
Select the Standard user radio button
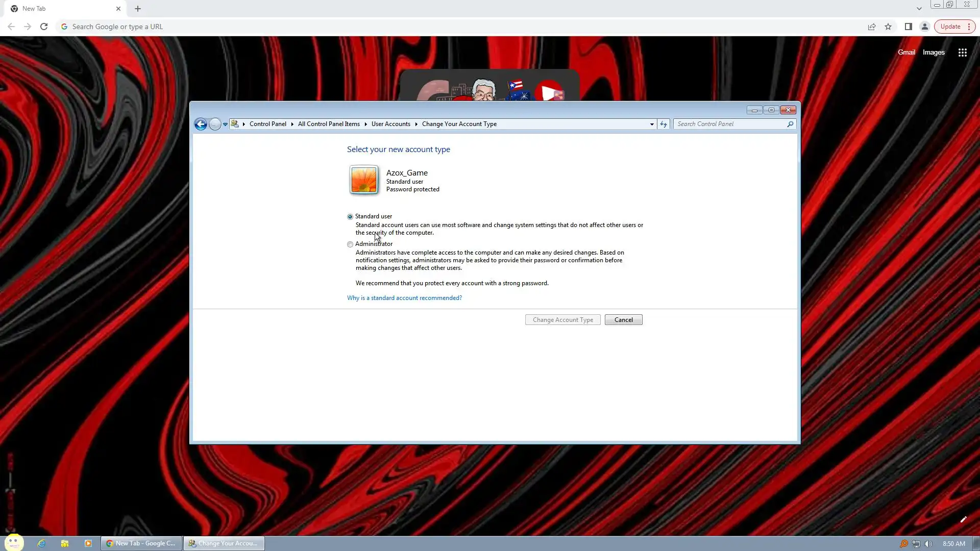pos(350,217)
